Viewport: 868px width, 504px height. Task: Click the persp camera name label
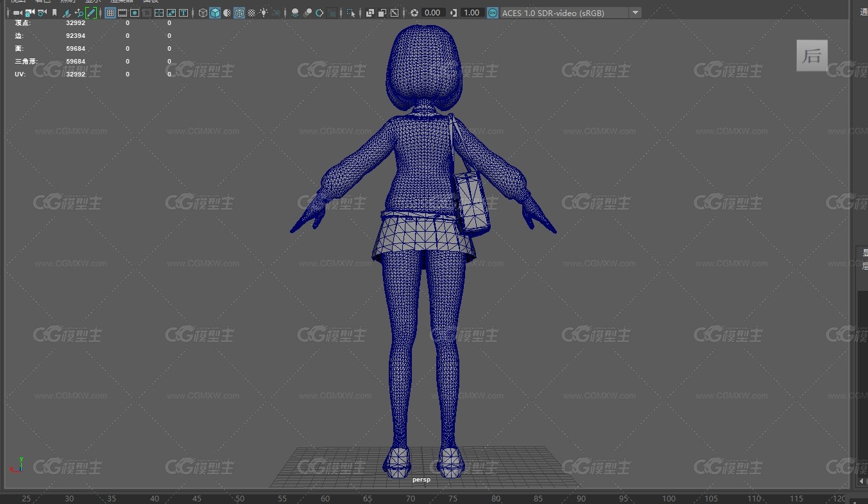point(421,480)
